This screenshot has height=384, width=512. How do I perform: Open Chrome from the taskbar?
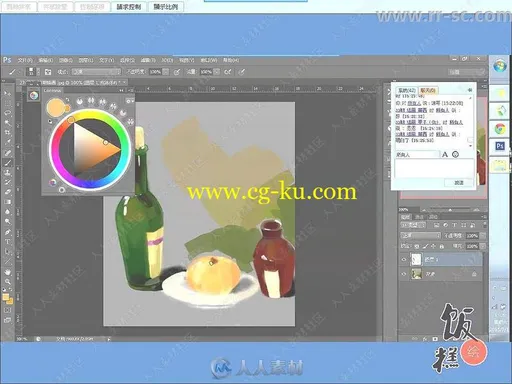point(499,129)
